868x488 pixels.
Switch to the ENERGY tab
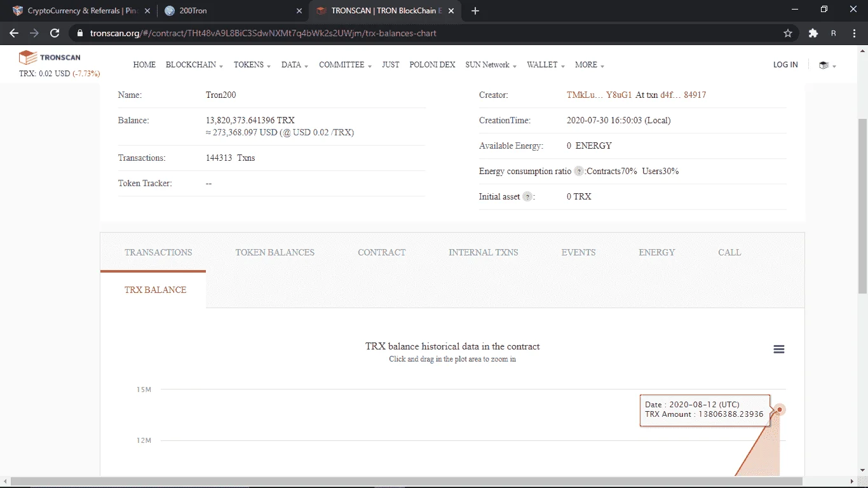coord(656,252)
